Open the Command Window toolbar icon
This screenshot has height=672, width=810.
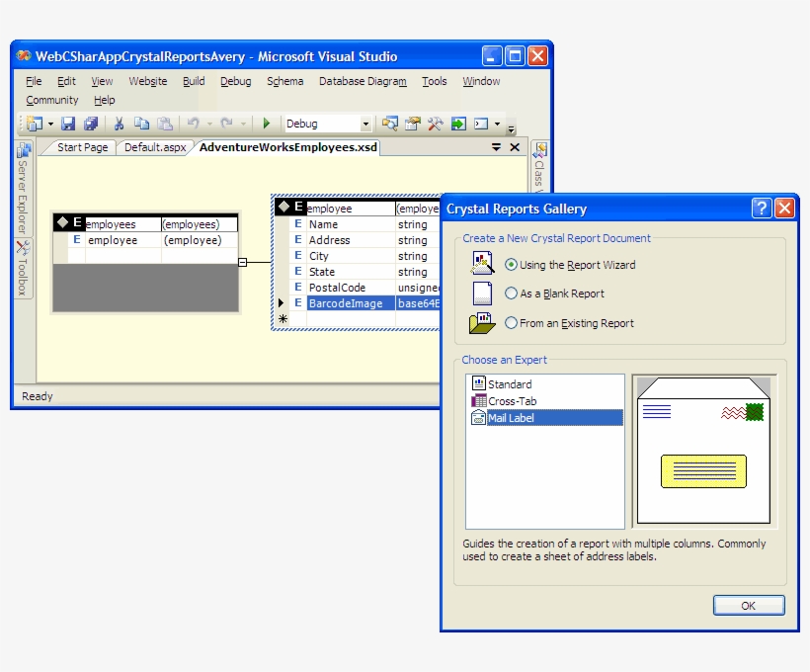[x=481, y=124]
